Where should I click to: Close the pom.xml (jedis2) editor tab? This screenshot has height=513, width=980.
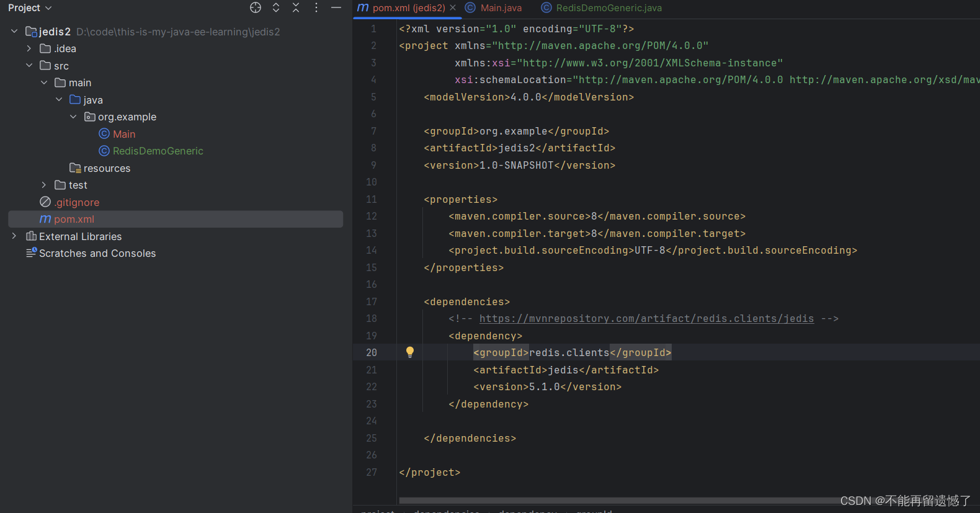coord(453,7)
